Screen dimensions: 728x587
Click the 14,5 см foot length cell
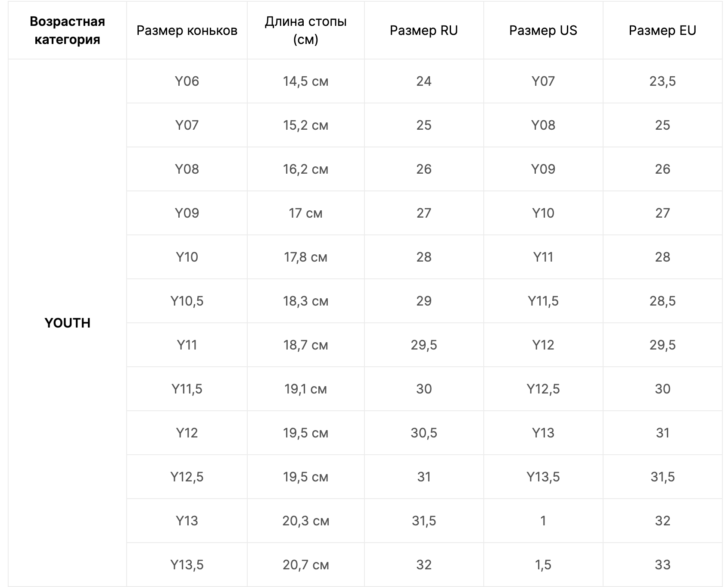point(305,81)
